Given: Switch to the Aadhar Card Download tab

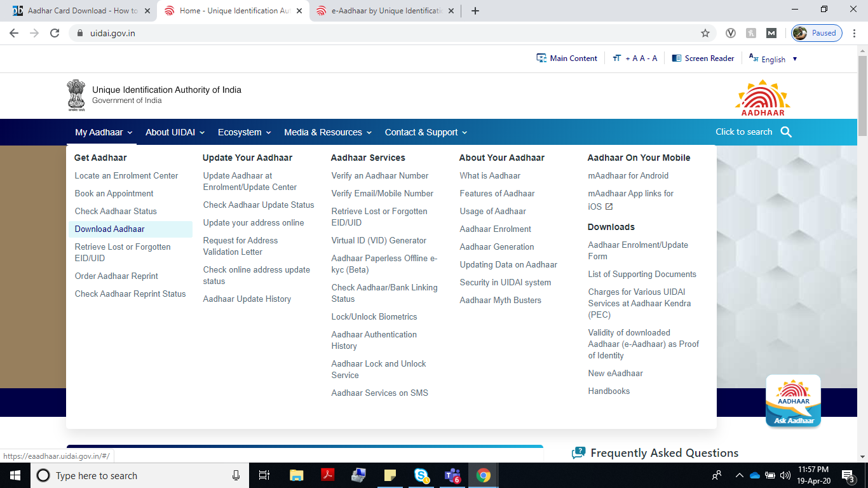Looking at the screenshot, I should point(82,11).
